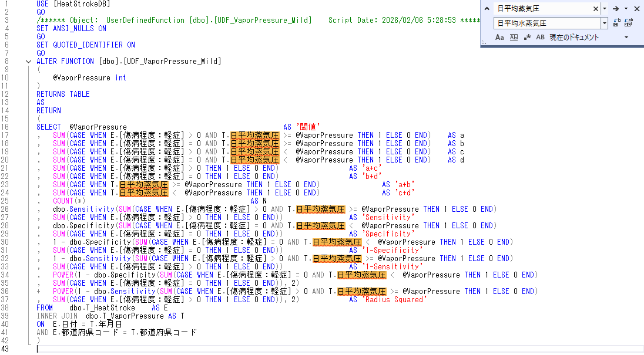
Task: Toggle Match Case (Aa) option
Action: pyautogui.click(x=499, y=37)
